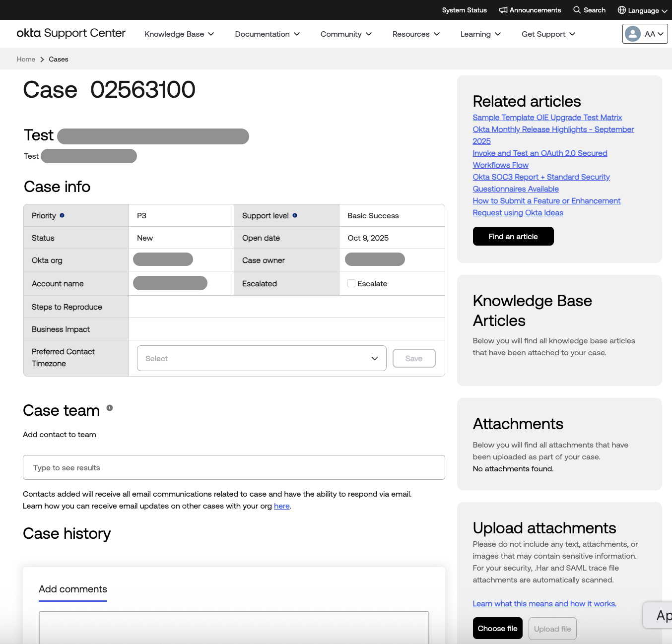This screenshot has height=644, width=672.
Task: Open the Get Support menu
Action: click(548, 34)
